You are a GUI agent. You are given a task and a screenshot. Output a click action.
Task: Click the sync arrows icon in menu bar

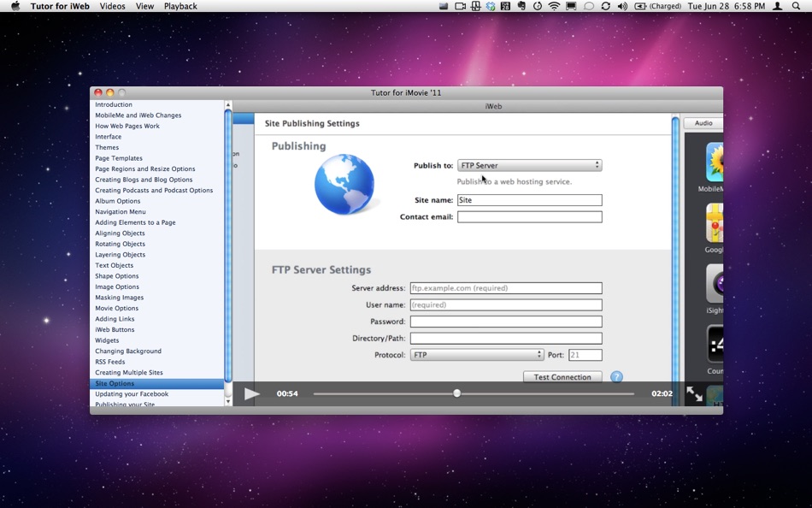click(x=605, y=6)
